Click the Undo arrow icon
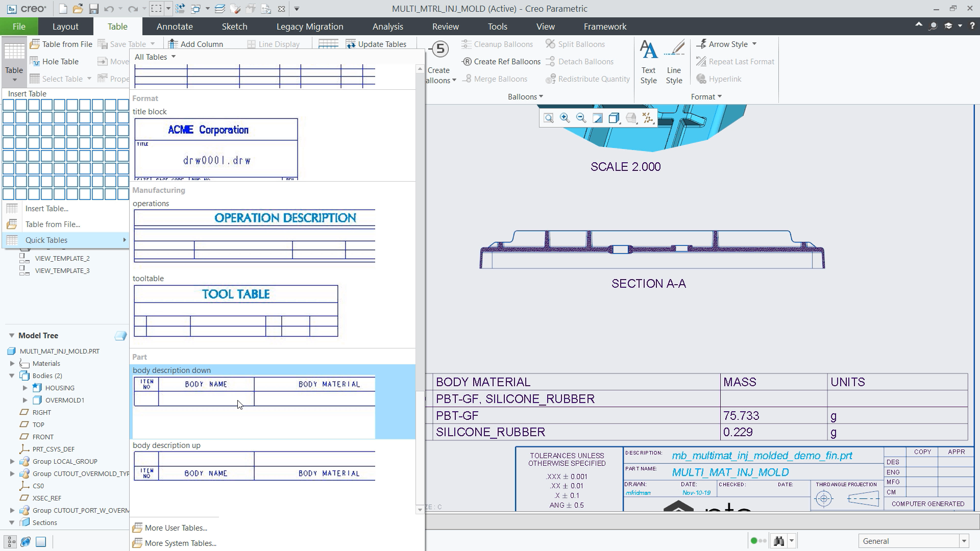The width and height of the screenshot is (980, 551). 109,9
